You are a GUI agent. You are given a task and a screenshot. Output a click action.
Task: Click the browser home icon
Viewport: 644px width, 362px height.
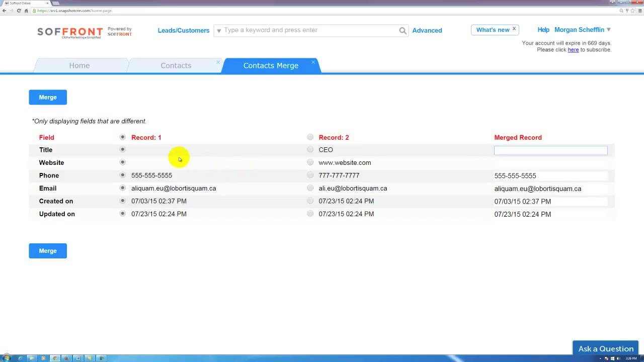(x=26, y=11)
